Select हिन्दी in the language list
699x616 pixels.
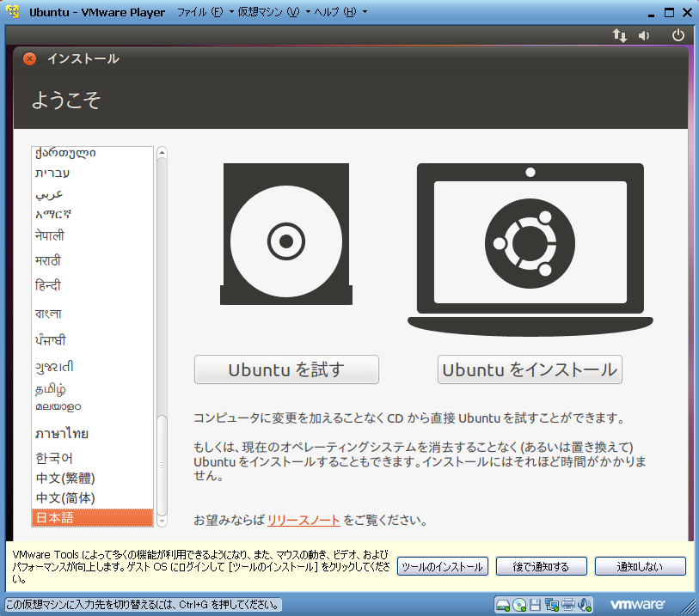tap(92, 285)
